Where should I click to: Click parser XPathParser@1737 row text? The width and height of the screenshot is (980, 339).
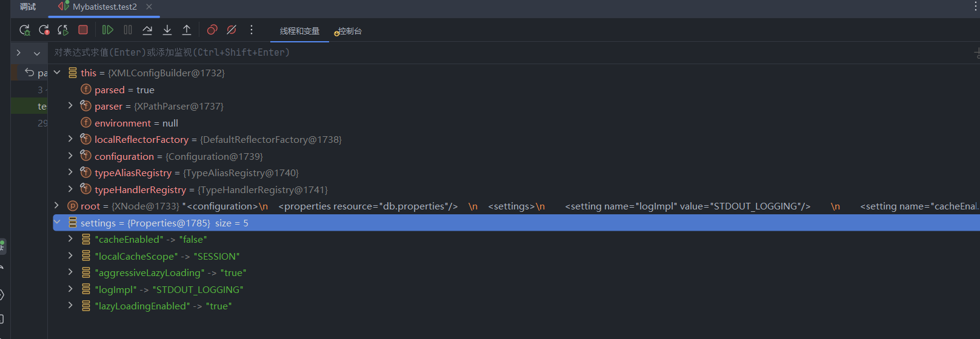159,106
